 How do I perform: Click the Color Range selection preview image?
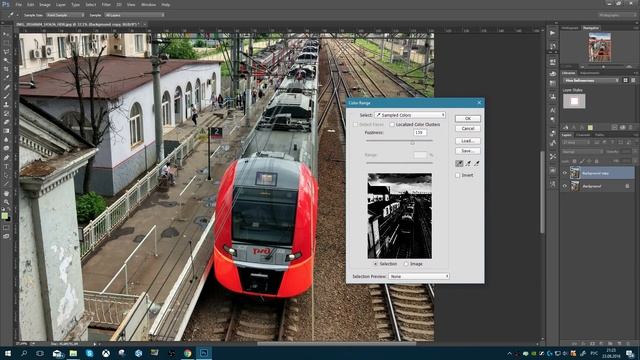[x=400, y=216]
